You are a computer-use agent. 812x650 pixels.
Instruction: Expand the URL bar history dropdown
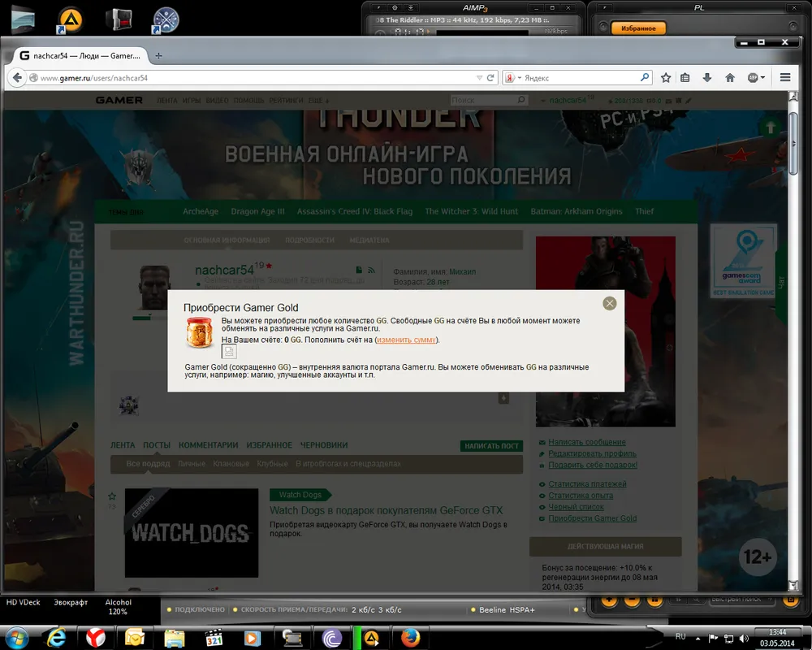tap(479, 78)
